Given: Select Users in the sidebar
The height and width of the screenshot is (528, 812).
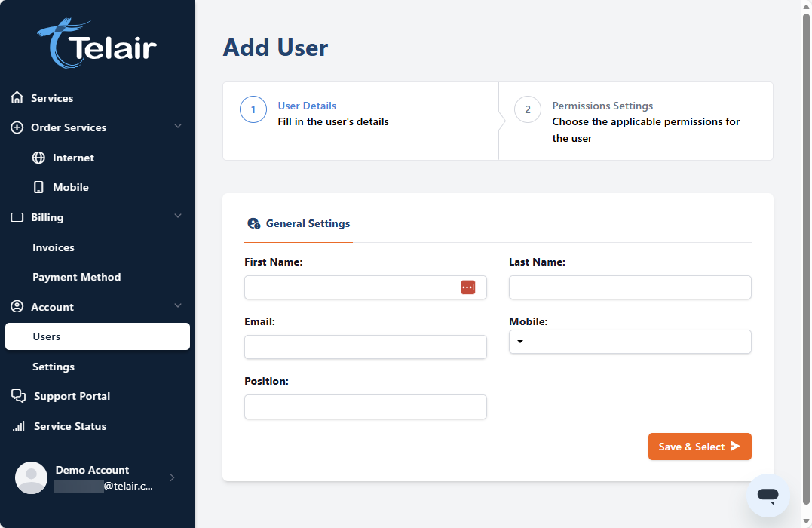Looking at the screenshot, I should (97, 336).
